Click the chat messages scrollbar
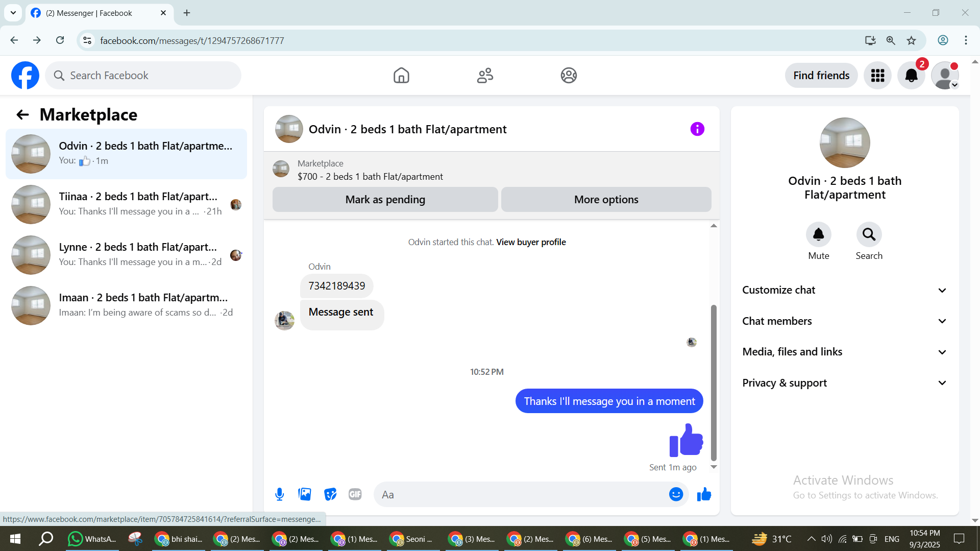980x551 pixels. (x=714, y=382)
